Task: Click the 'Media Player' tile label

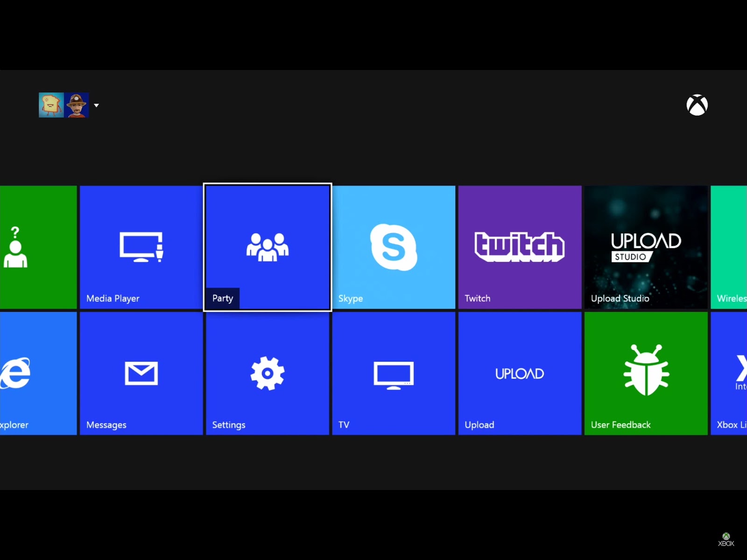Action: (x=113, y=299)
